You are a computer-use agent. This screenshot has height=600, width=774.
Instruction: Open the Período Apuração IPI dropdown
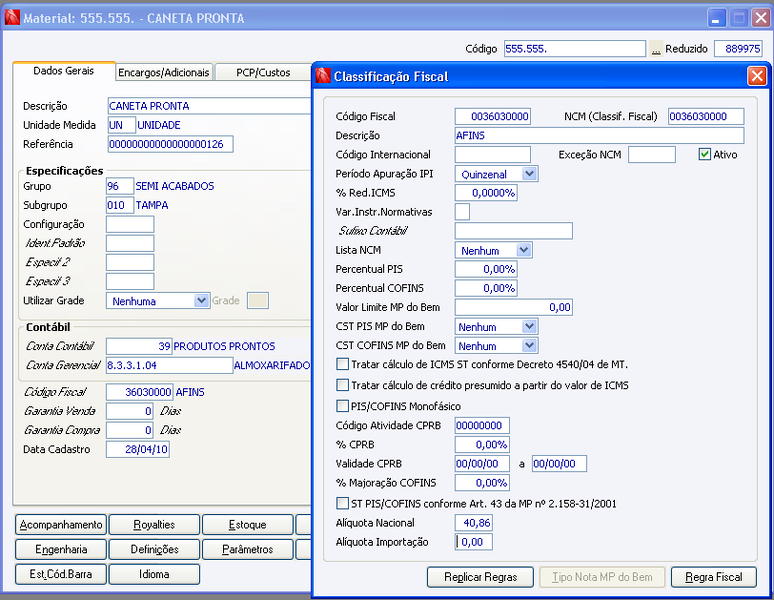pos(530,174)
